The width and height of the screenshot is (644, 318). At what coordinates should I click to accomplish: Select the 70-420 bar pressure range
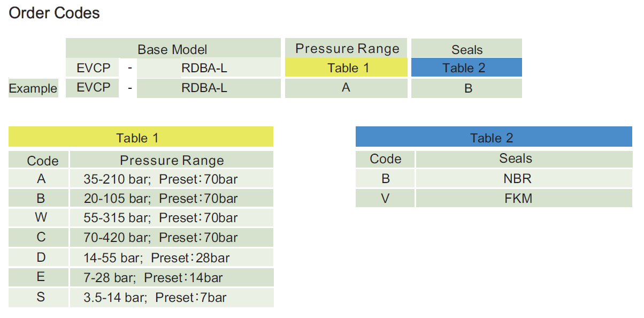[x=160, y=238]
